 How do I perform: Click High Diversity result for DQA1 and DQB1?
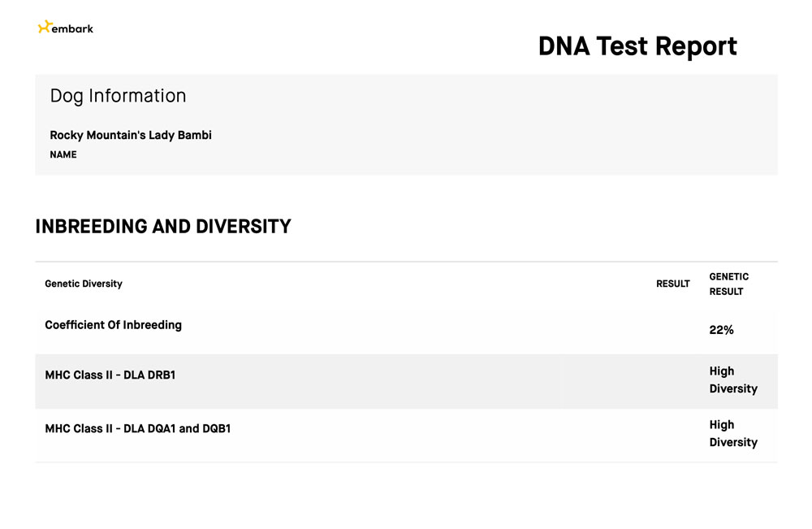click(732, 434)
